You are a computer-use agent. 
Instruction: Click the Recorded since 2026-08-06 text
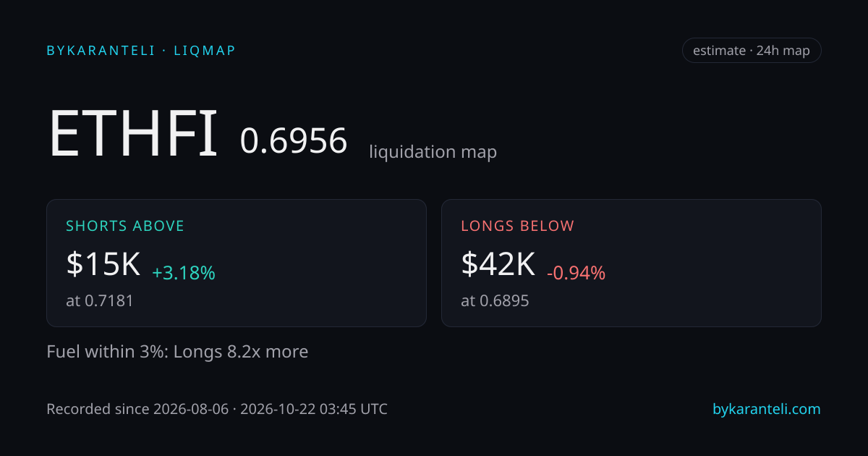click(x=136, y=409)
